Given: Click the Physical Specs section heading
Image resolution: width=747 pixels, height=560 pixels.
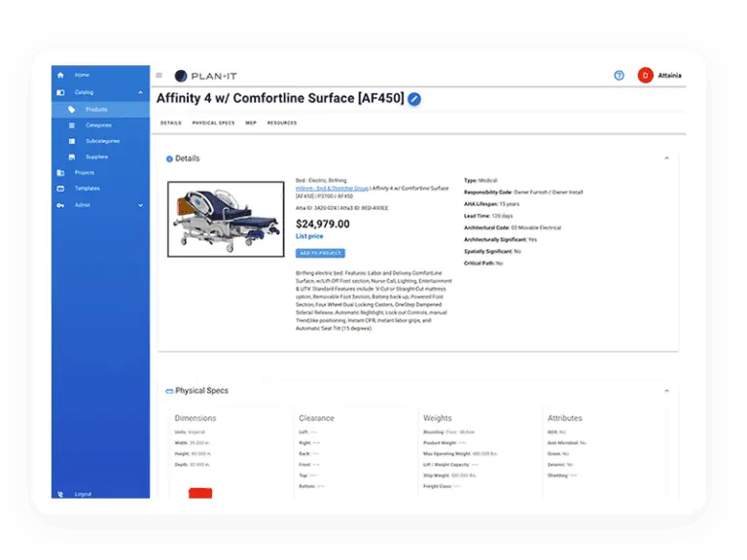Looking at the screenshot, I should tap(201, 391).
